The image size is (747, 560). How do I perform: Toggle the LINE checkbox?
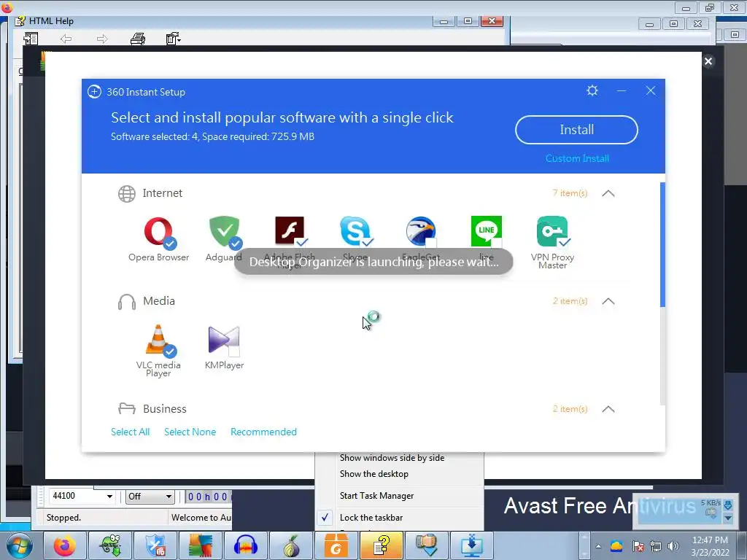point(496,244)
